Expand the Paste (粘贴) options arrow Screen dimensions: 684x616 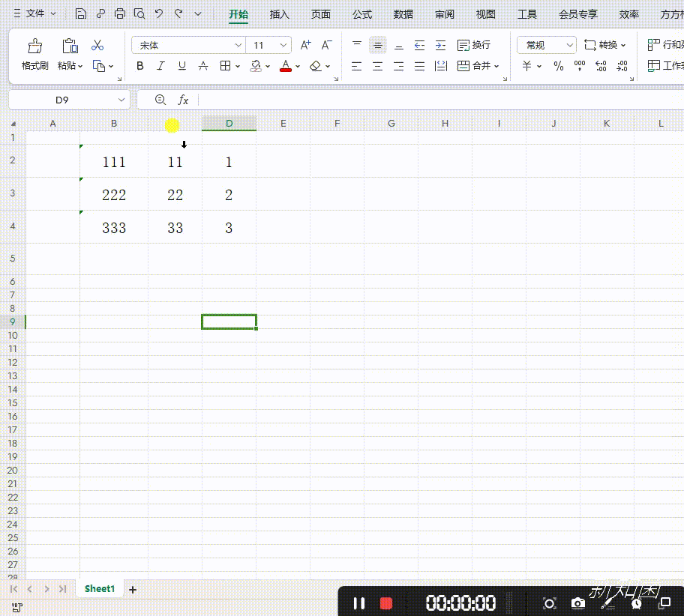click(81, 66)
